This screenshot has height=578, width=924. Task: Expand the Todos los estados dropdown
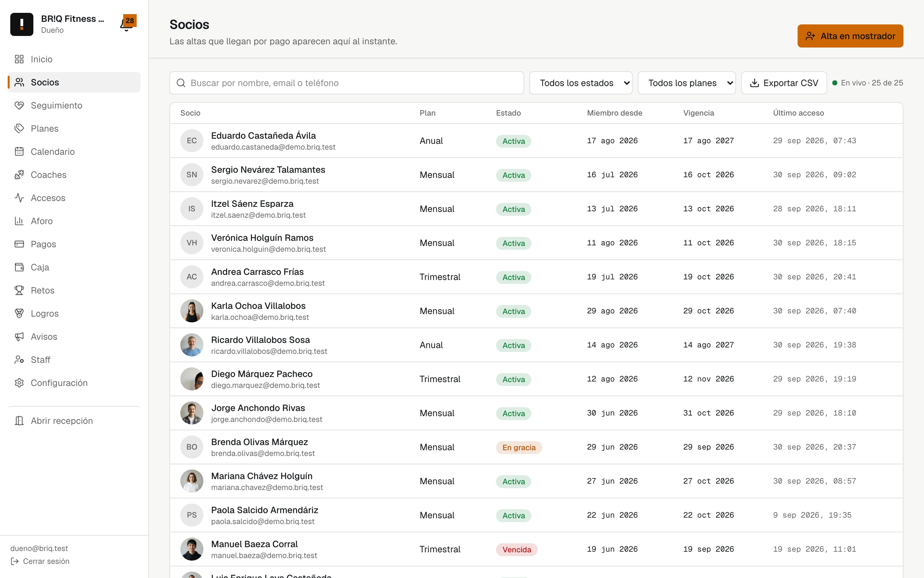click(581, 83)
